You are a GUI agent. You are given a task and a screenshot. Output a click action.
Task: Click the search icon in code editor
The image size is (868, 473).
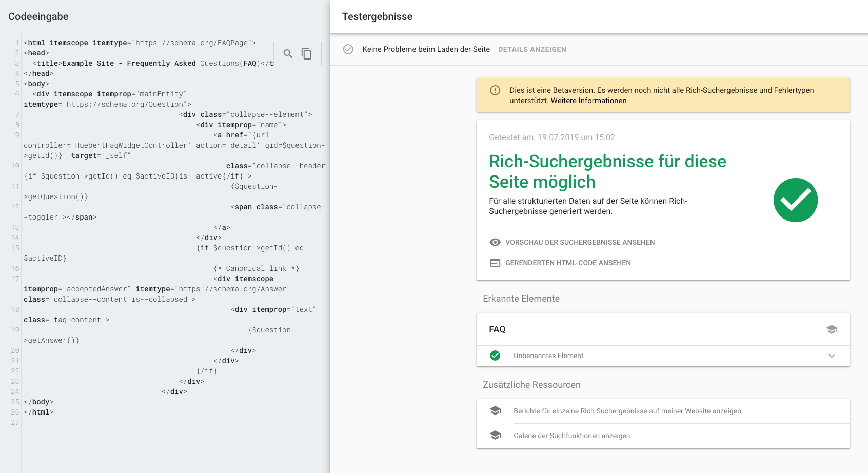pyautogui.click(x=288, y=54)
